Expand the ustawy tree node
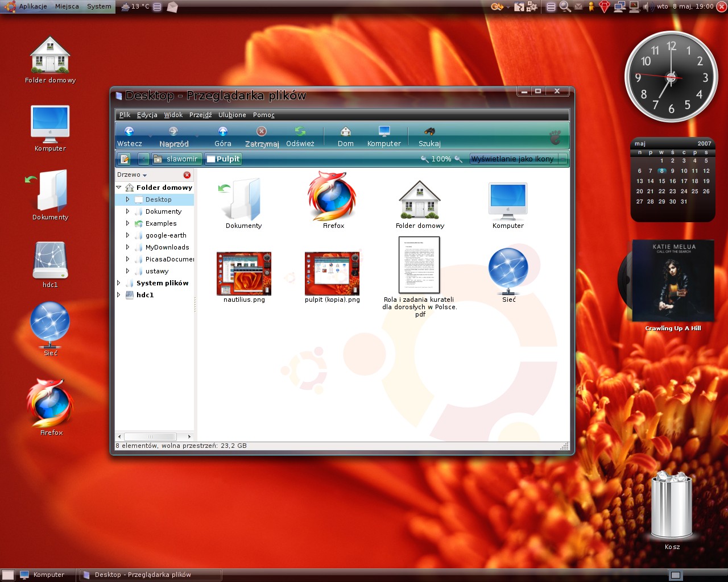 (127, 271)
